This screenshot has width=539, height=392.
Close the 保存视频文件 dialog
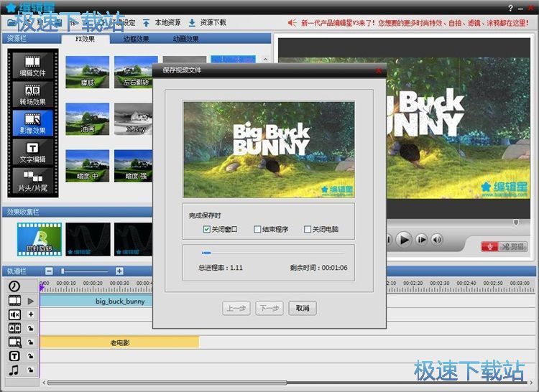click(x=379, y=70)
